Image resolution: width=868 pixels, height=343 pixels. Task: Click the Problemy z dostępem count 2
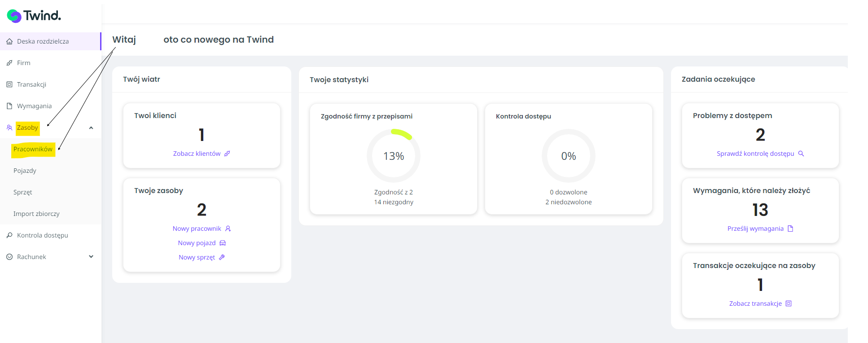click(760, 135)
